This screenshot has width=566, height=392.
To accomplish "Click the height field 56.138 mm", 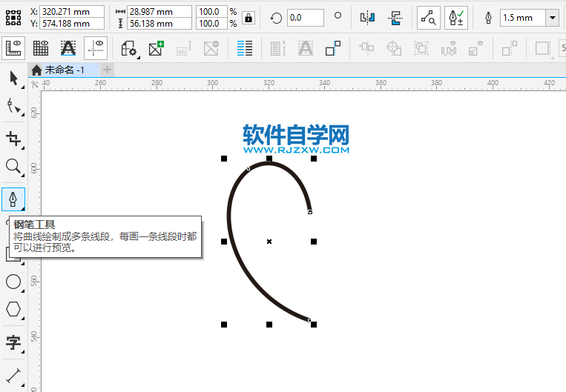I will click(x=159, y=24).
